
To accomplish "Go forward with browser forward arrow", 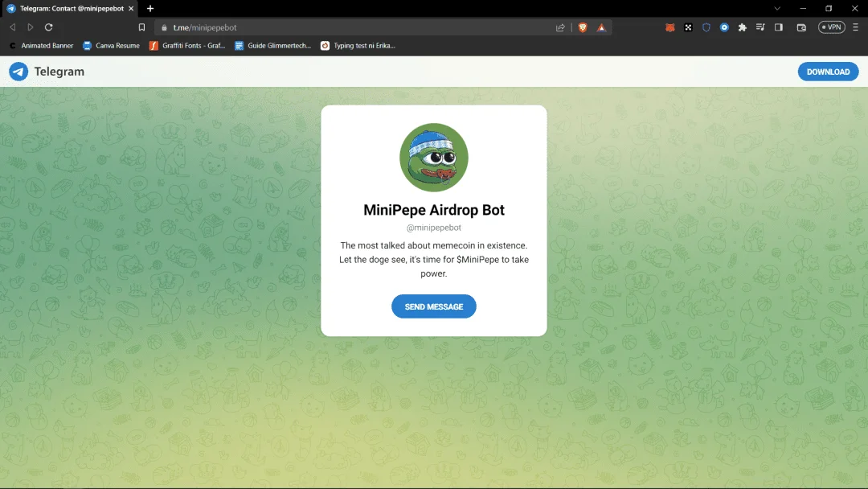I will click(31, 27).
